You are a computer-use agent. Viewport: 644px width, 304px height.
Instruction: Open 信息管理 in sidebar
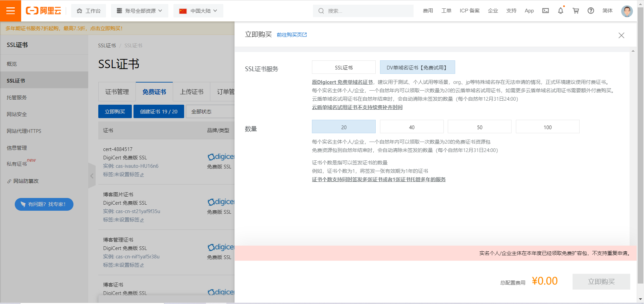click(44, 148)
